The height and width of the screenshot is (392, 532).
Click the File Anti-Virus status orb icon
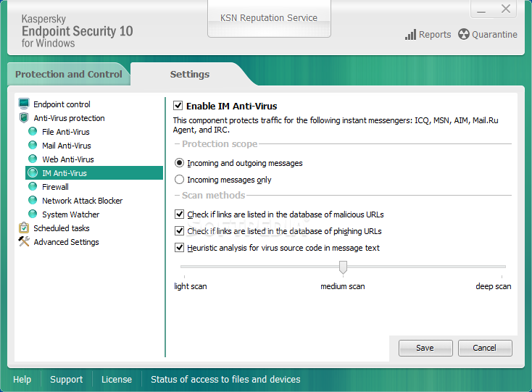click(x=33, y=132)
